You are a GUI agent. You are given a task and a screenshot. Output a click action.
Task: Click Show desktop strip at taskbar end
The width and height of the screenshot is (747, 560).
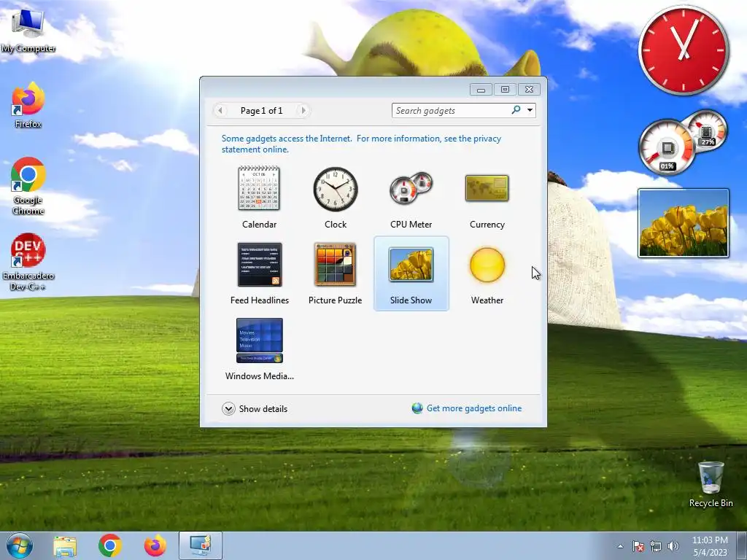pyautogui.click(x=743, y=546)
